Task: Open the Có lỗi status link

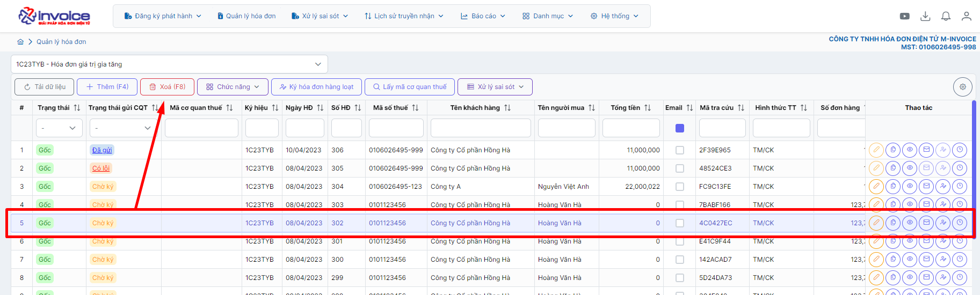Action: point(101,168)
